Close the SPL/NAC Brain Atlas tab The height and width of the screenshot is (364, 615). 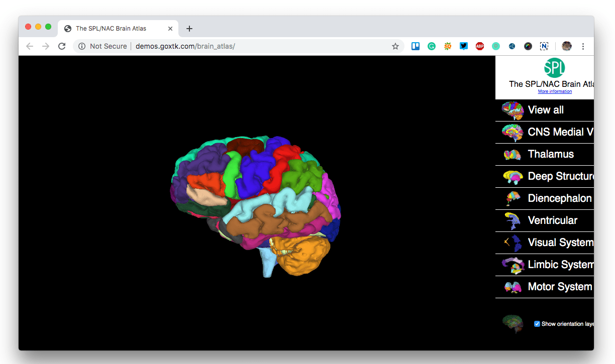click(x=170, y=29)
